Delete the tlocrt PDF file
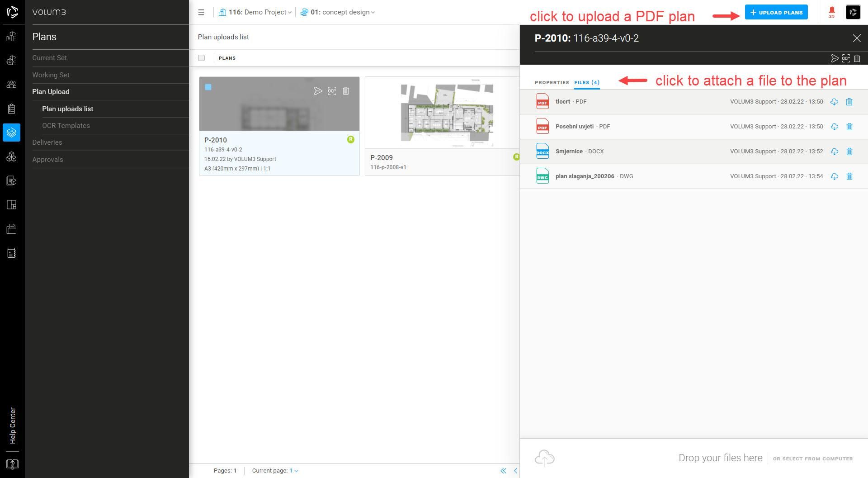 click(x=849, y=102)
